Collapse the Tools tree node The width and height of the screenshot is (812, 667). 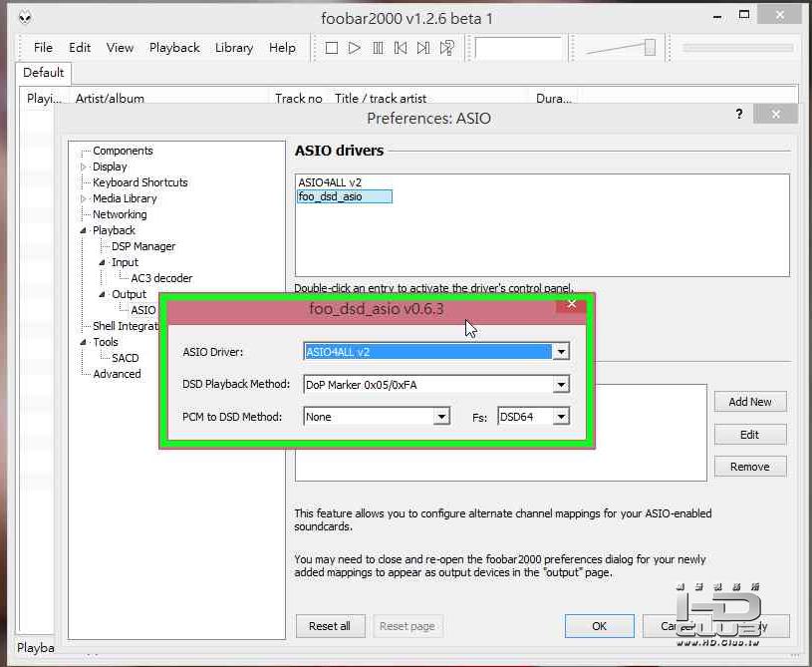point(84,342)
